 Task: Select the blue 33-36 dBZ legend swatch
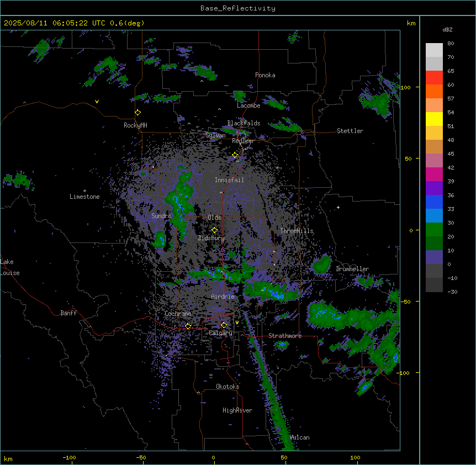434,202
